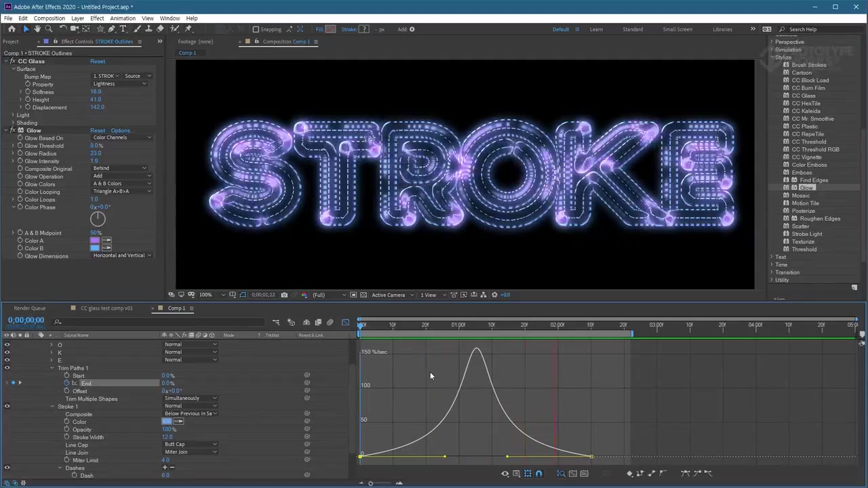Activate the Type tool
The image size is (868, 488).
tap(122, 29)
